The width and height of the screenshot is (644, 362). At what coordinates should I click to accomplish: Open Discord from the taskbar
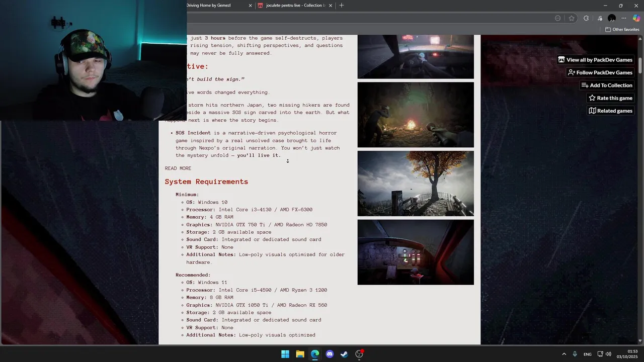click(330, 354)
